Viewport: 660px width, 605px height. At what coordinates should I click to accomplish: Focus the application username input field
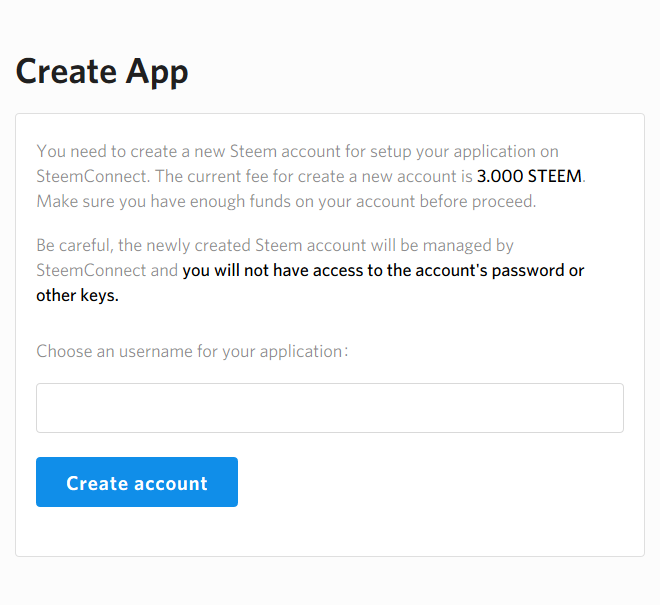coord(329,408)
